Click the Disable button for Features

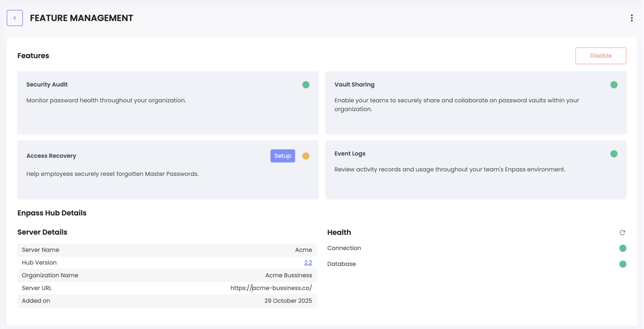601,55
